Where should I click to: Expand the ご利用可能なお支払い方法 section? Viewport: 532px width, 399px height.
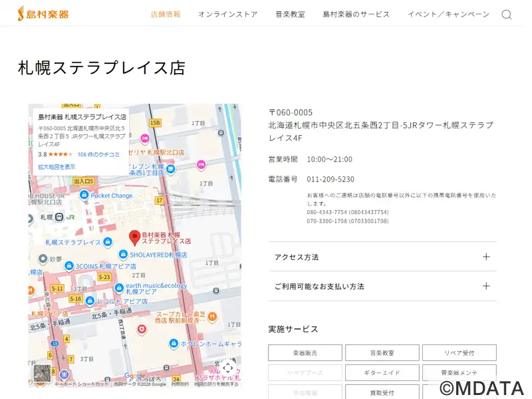382,286
